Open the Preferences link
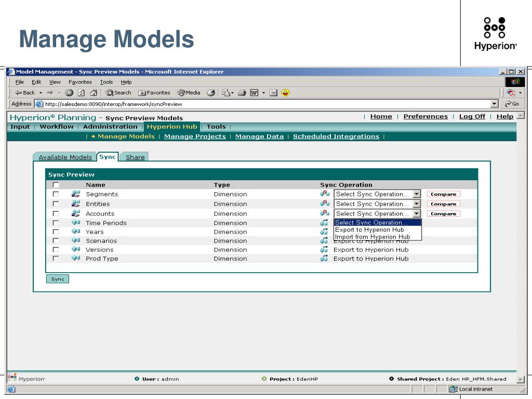 tap(425, 116)
